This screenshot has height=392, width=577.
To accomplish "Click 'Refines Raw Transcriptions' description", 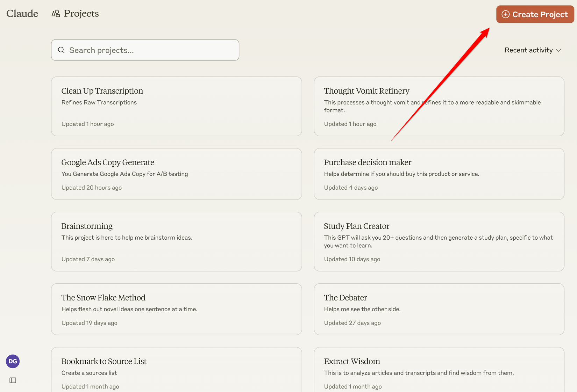I will pyautogui.click(x=99, y=102).
